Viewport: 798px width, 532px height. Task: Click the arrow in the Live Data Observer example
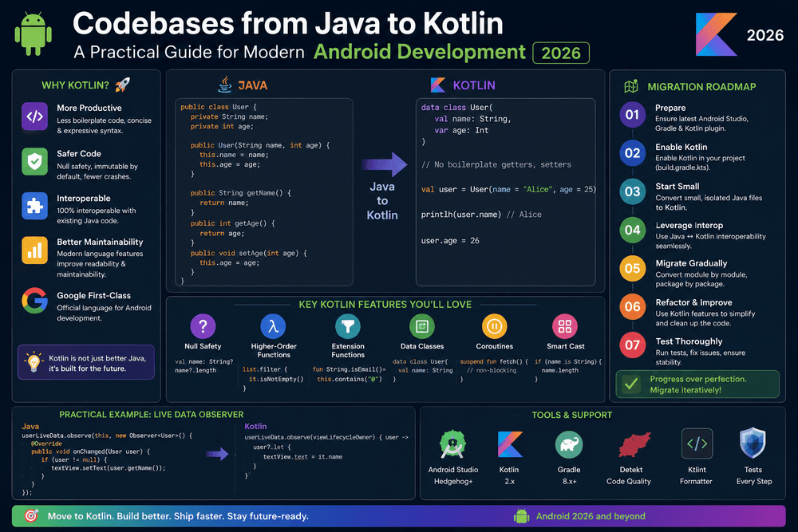click(x=217, y=454)
